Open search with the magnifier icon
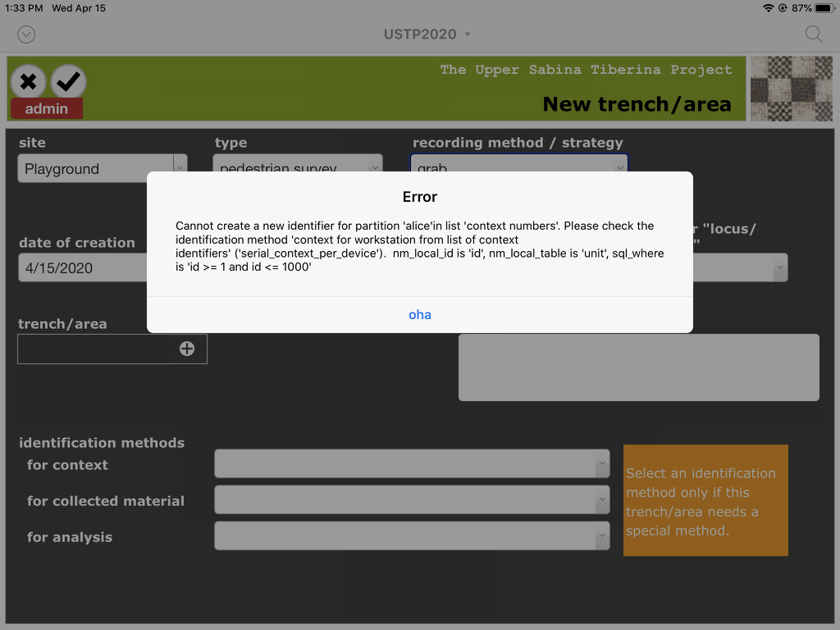840x630 pixels. point(813,34)
